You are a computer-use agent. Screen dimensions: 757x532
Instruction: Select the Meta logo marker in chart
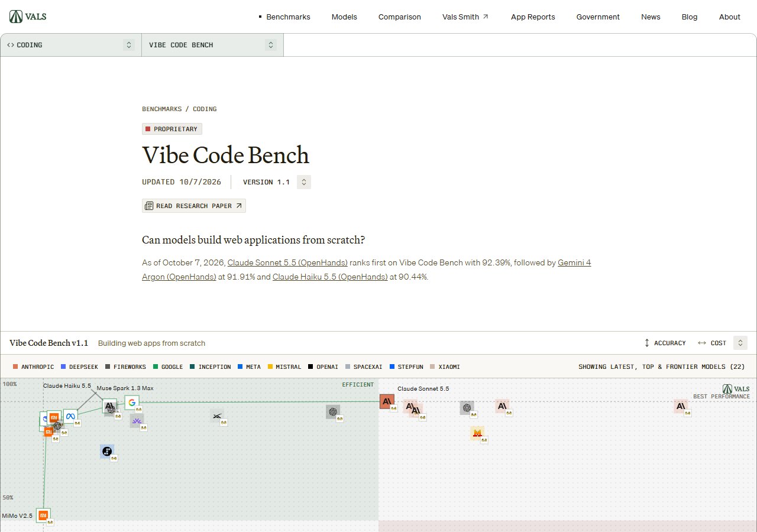(70, 416)
